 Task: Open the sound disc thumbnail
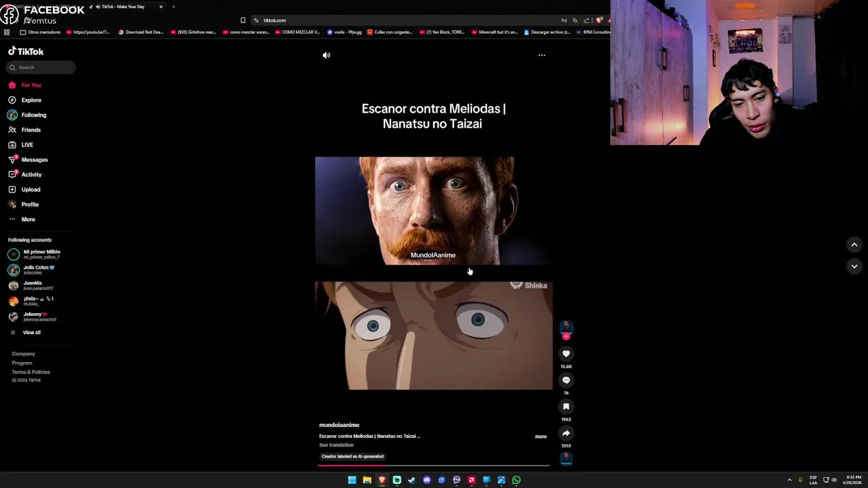[566, 459]
